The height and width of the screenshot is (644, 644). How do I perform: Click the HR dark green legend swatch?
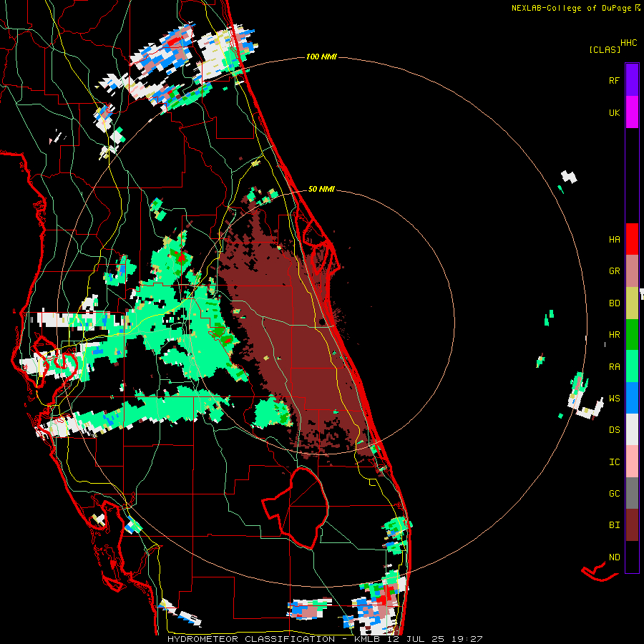point(632,335)
